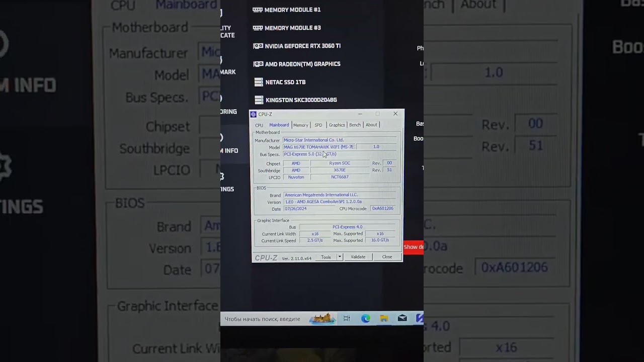The height and width of the screenshot is (362, 644).
Task: Select the Mainboard tab in CPU-Z
Action: click(279, 125)
